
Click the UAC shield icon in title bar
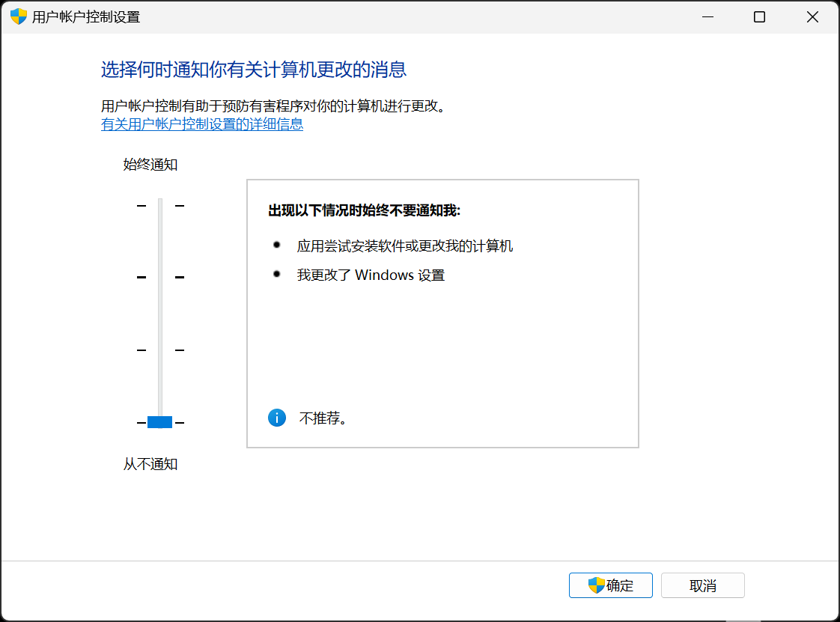pos(19,16)
